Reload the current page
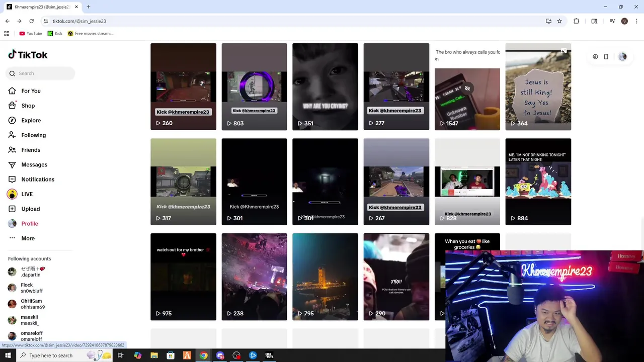This screenshot has height=362, width=644. click(x=31, y=21)
